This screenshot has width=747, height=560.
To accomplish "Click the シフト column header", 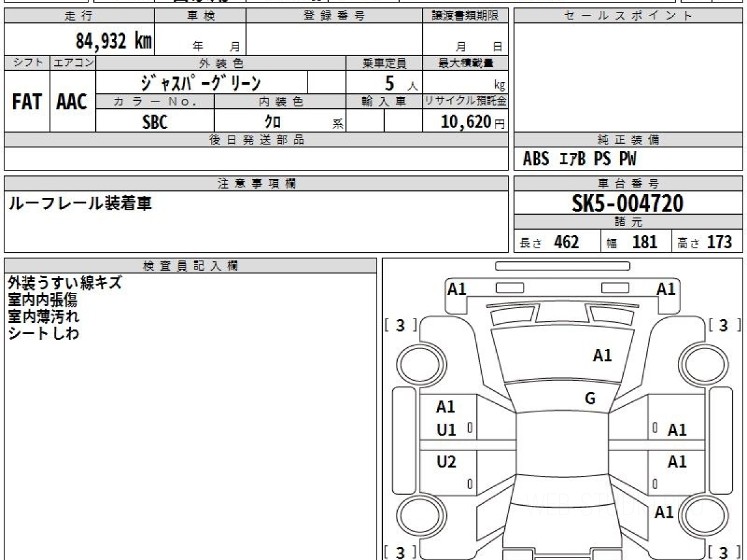I will pos(27,63).
